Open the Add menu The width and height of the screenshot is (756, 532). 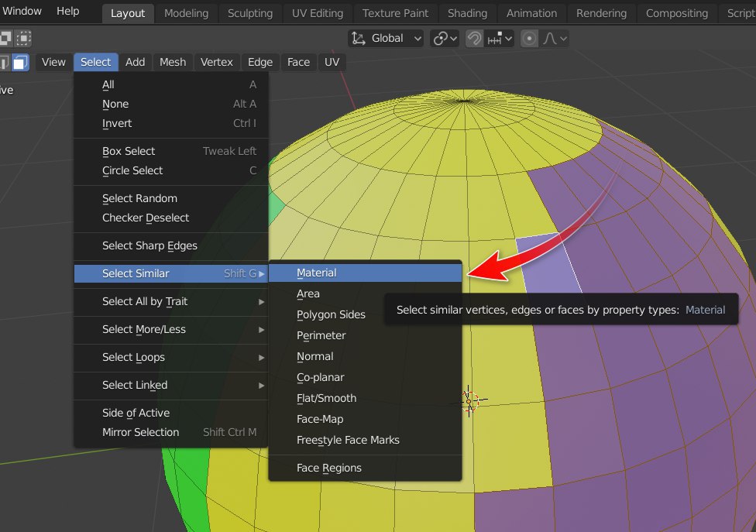tap(135, 62)
